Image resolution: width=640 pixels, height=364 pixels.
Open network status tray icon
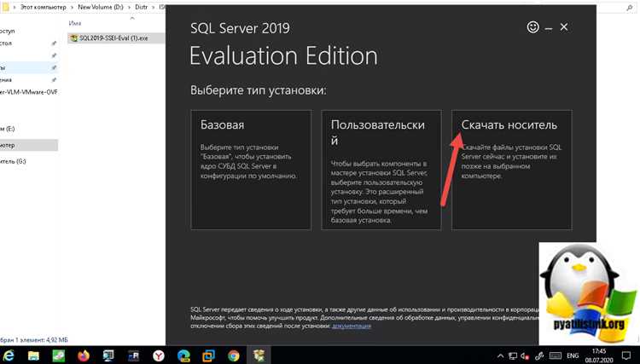point(513,355)
